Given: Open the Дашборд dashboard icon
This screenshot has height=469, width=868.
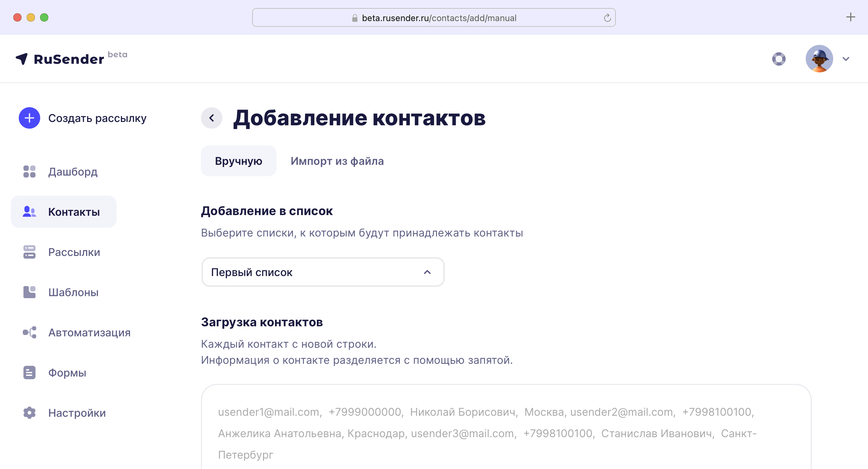Looking at the screenshot, I should pos(29,172).
